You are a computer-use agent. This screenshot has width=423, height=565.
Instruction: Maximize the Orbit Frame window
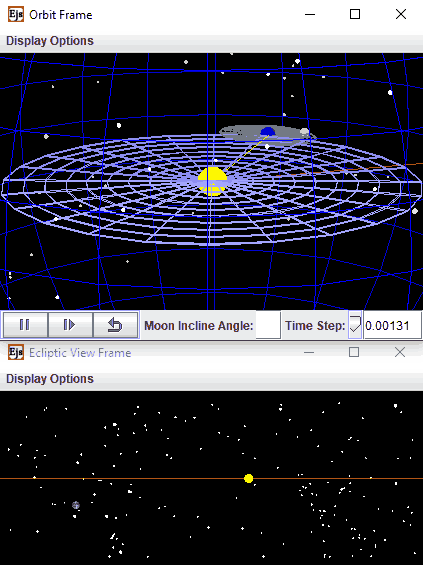355,14
